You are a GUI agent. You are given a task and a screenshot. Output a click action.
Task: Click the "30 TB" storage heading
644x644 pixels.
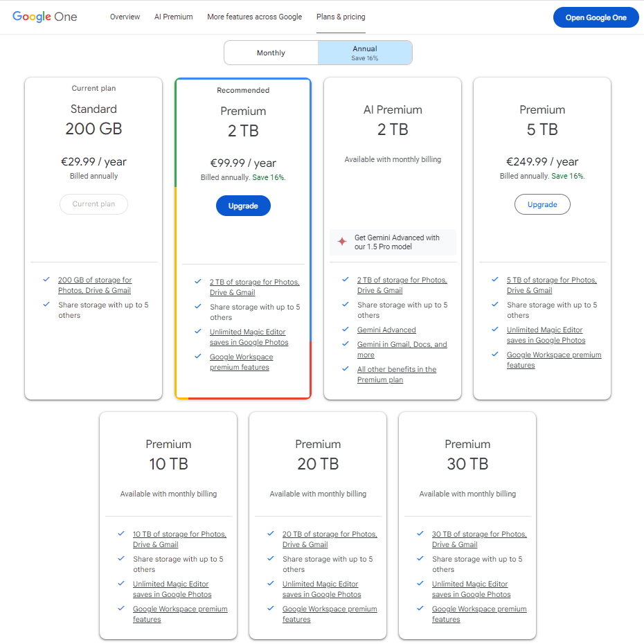point(467,464)
